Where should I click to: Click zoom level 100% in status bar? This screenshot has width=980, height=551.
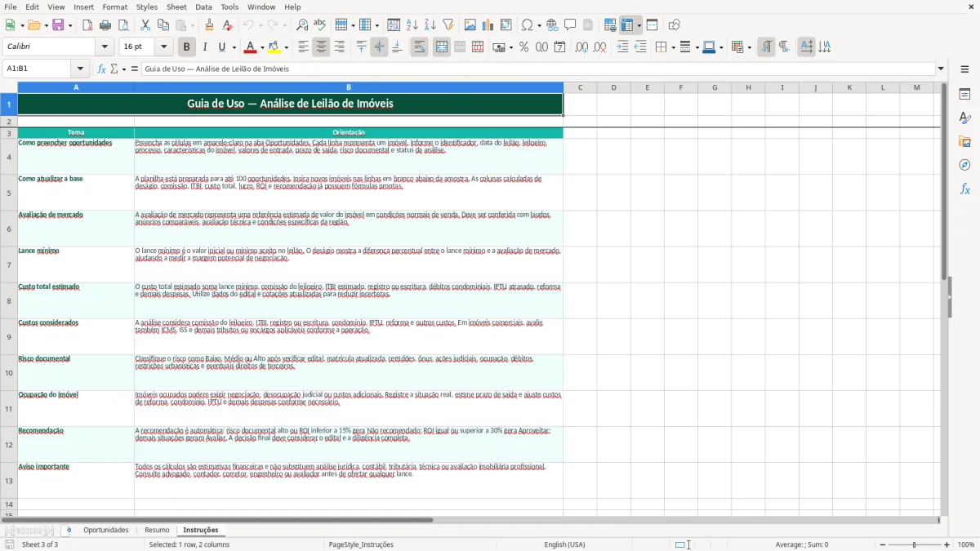(x=966, y=544)
